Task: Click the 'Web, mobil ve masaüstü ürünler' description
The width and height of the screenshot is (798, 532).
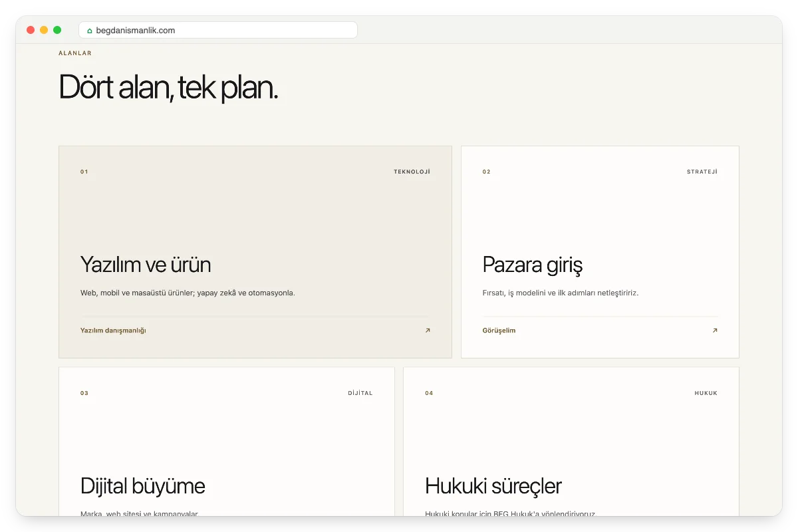Action: coord(188,293)
